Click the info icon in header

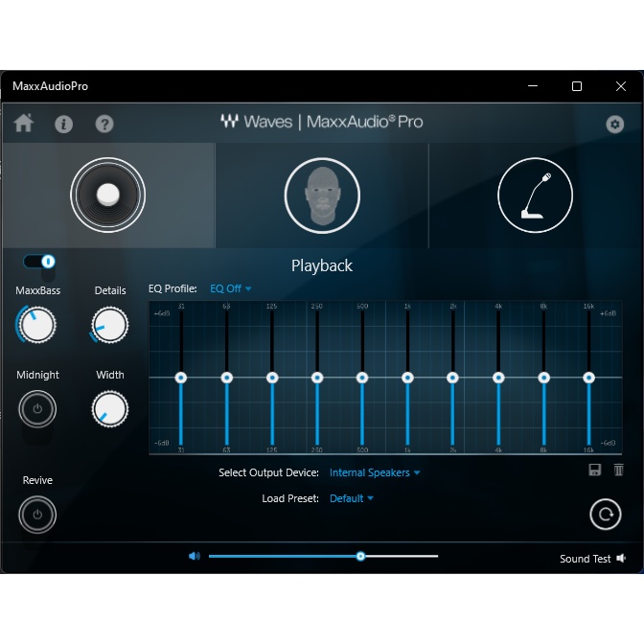tap(64, 124)
